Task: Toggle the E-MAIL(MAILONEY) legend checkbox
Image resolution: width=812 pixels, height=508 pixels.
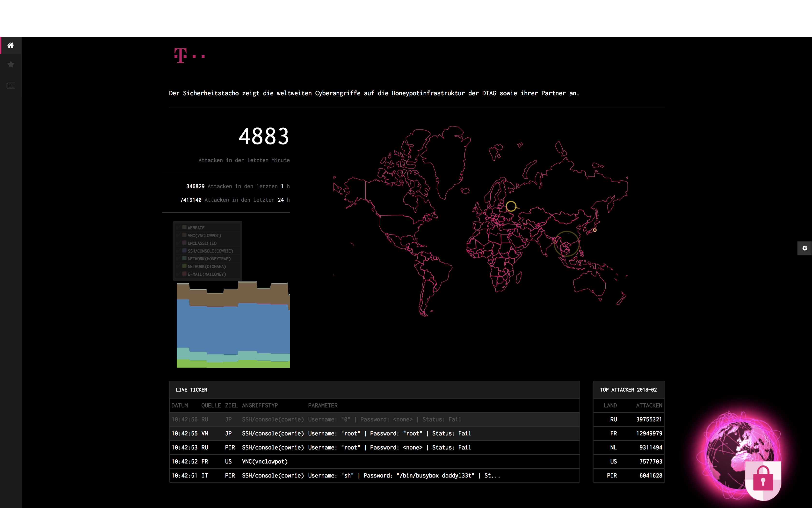Action: [x=178, y=274]
